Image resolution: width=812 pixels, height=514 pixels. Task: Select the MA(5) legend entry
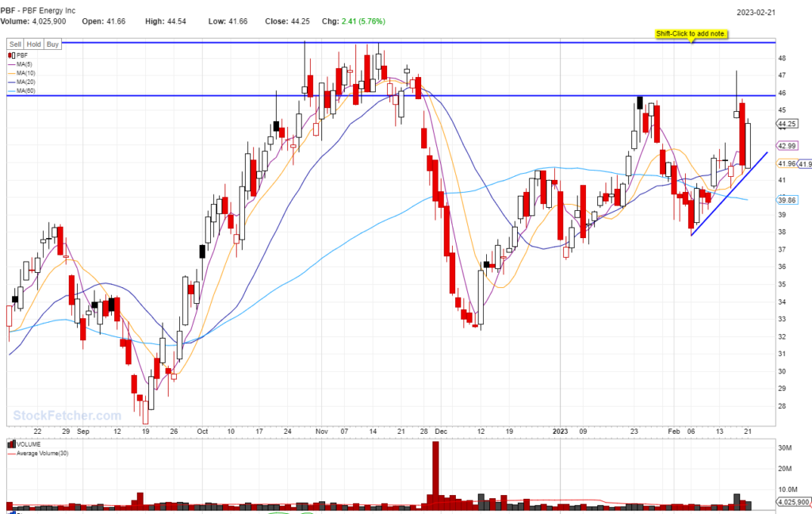click(x=20, y=64)
